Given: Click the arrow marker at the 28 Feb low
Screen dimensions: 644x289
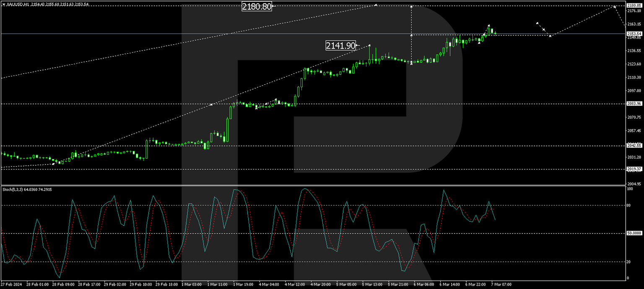Looking at the screenshot, I should click(53, 164).
